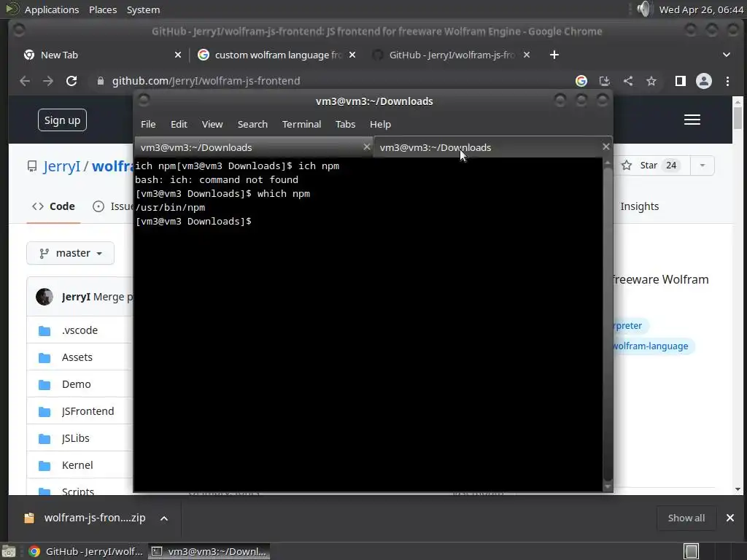Click the terminal scrollbar down arrow
The width and height of the screenshot is (747, 560).
(x=608, y=486)
